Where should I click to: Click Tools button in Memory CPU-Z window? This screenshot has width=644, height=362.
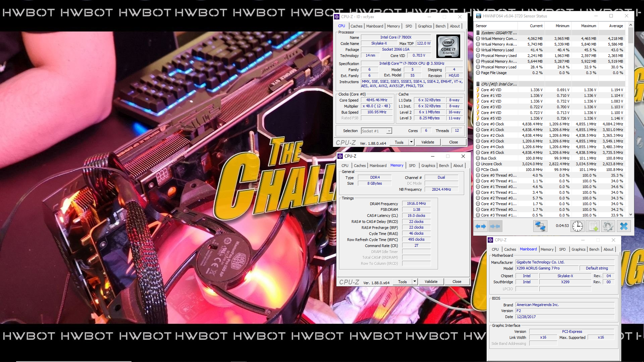point(402,282)
